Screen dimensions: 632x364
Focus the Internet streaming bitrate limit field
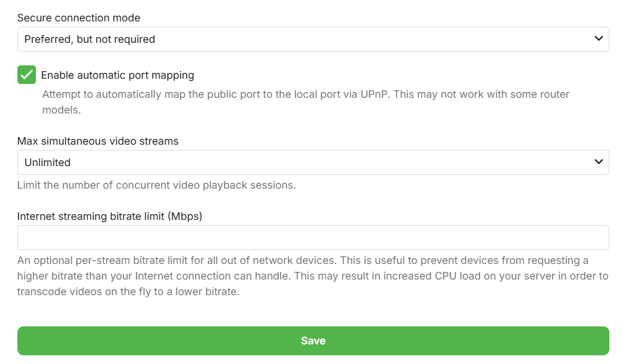[x=313, y=237]
